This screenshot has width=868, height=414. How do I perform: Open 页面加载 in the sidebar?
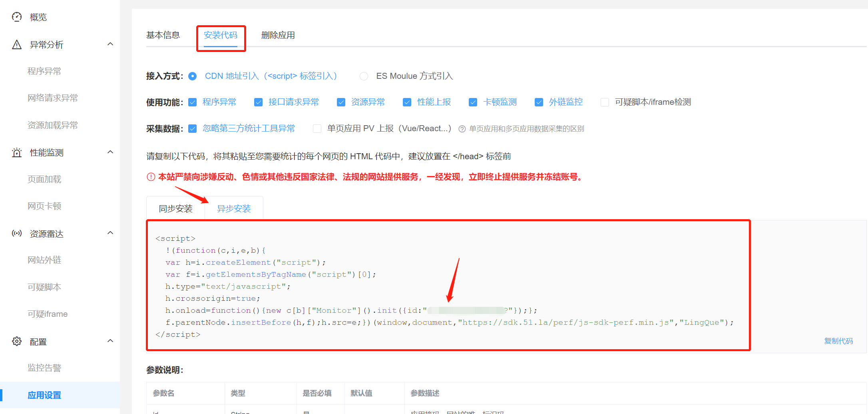click(x=44, y=179)
